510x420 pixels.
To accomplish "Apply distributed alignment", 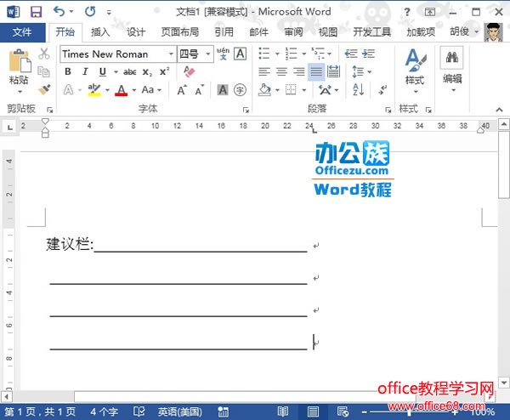I will tap(333, 71).
